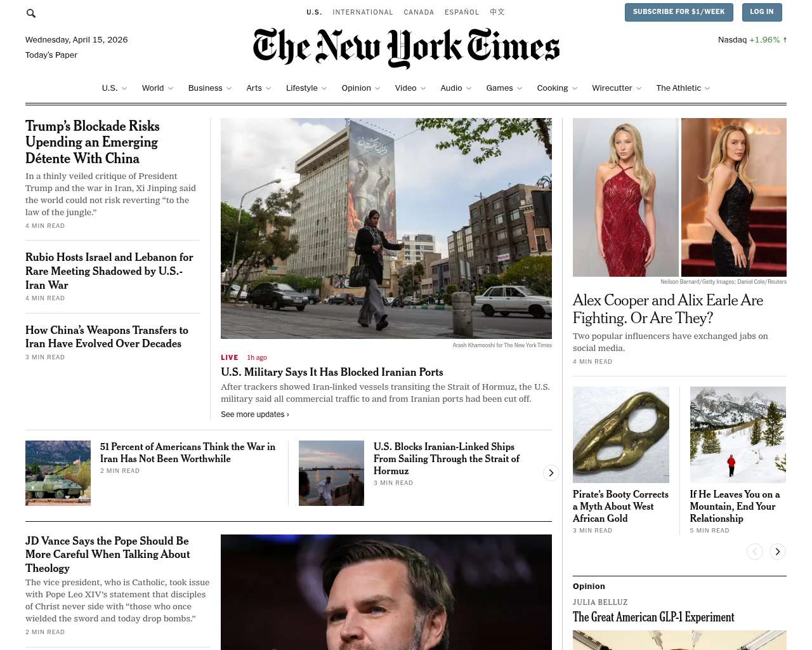Open See more updates link
Image resolution: width=812 pixels, height=650 pixels.
click(255, 415)
